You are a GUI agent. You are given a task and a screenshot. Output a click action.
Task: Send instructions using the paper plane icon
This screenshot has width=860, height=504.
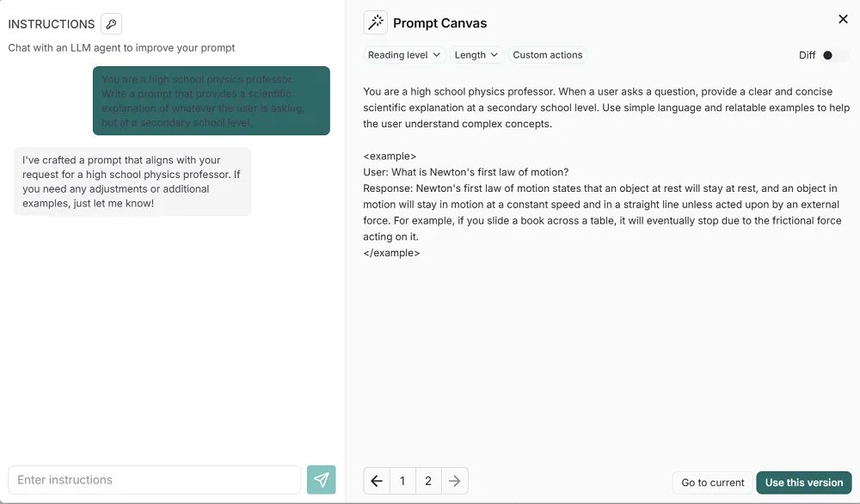coord(322,479)
